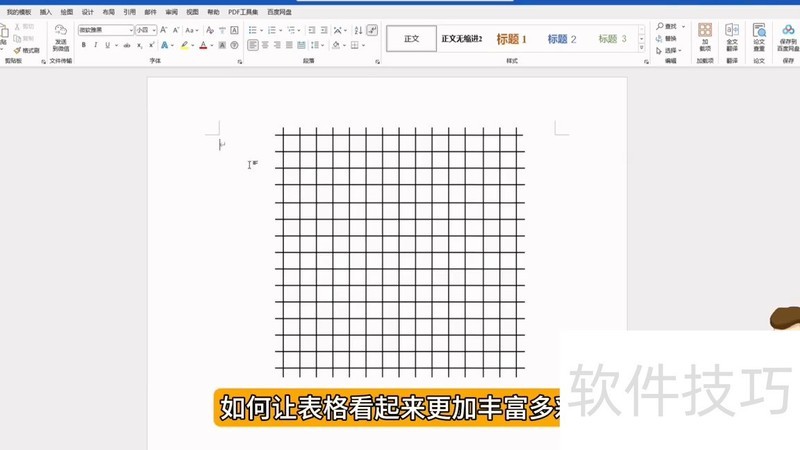Image resolution: width=800 pixels, height=450 pixels.
Task: Open the Font dialog launcher
Action: 240,61
